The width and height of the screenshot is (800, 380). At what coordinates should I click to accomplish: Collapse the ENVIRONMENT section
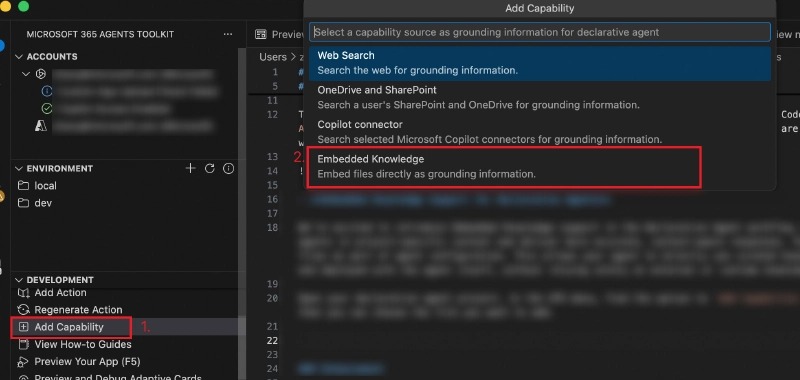click(x=19, y=168)
